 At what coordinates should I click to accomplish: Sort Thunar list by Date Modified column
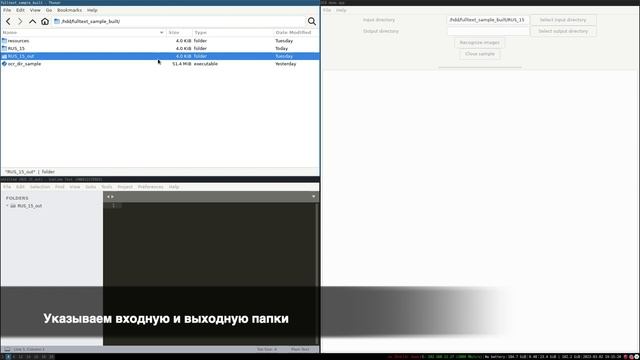[x=296, y=32]
